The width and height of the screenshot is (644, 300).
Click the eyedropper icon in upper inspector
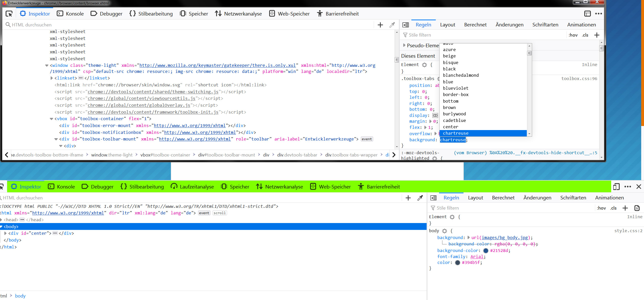pyautogui.click(x=392, y=25)
